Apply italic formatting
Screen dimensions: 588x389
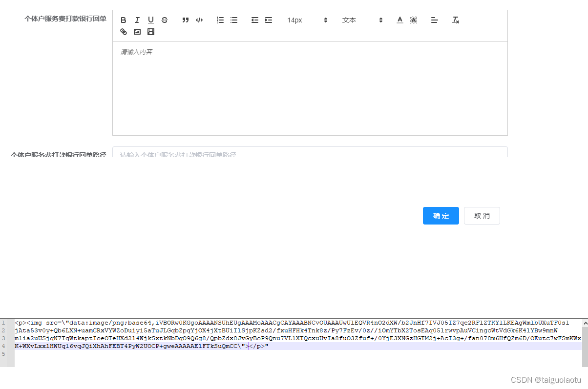[x=137, y=20]
